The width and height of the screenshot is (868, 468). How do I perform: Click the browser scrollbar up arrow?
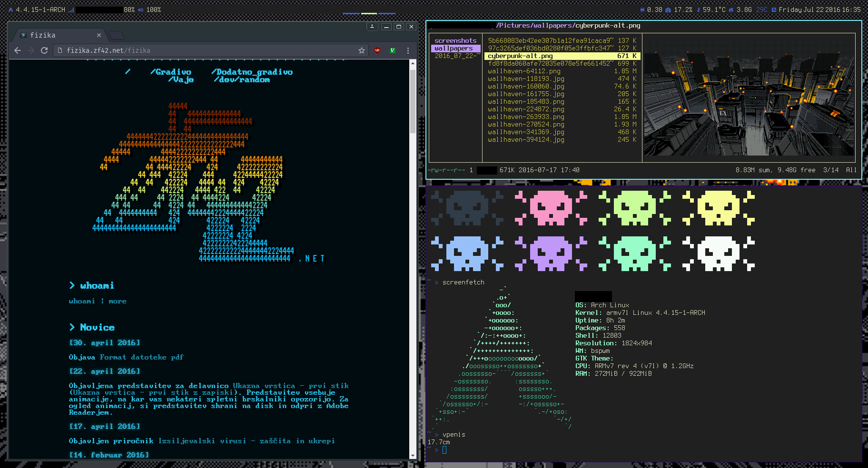coord(413,63)
